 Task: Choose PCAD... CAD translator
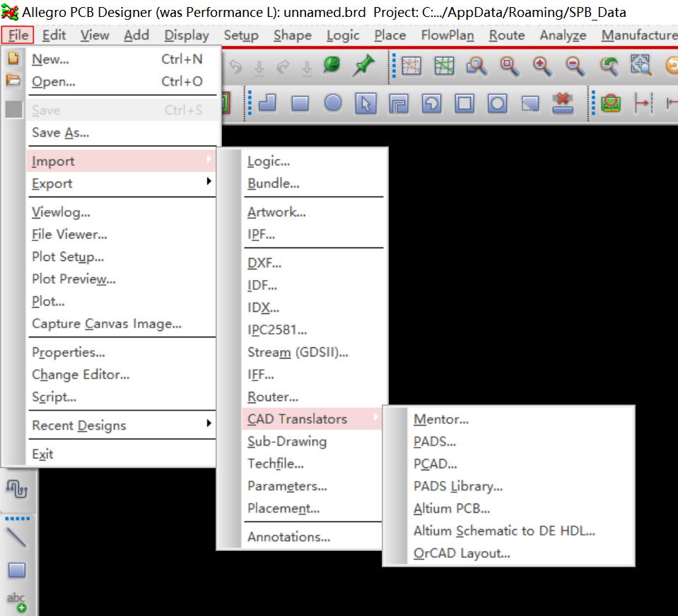coord(520,464)
